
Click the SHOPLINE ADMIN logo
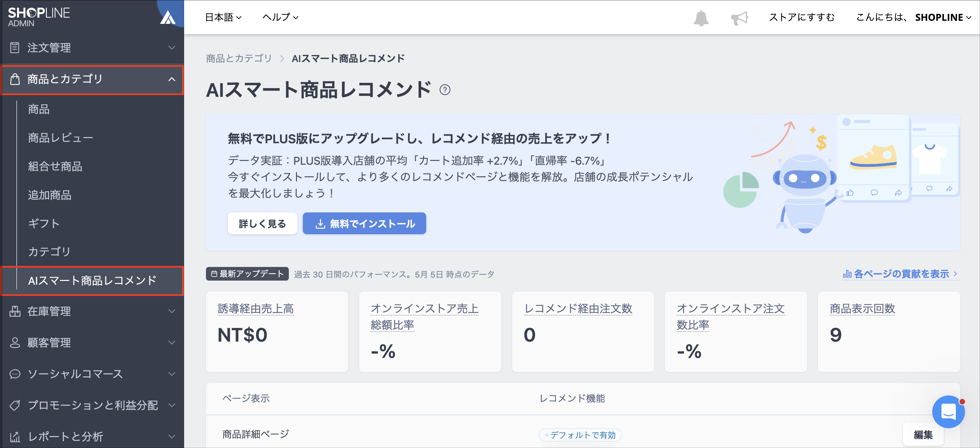[39, 17]
